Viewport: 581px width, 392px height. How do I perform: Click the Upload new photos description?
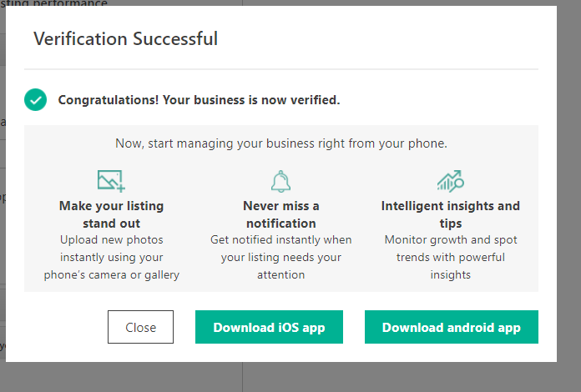[111, 257]
